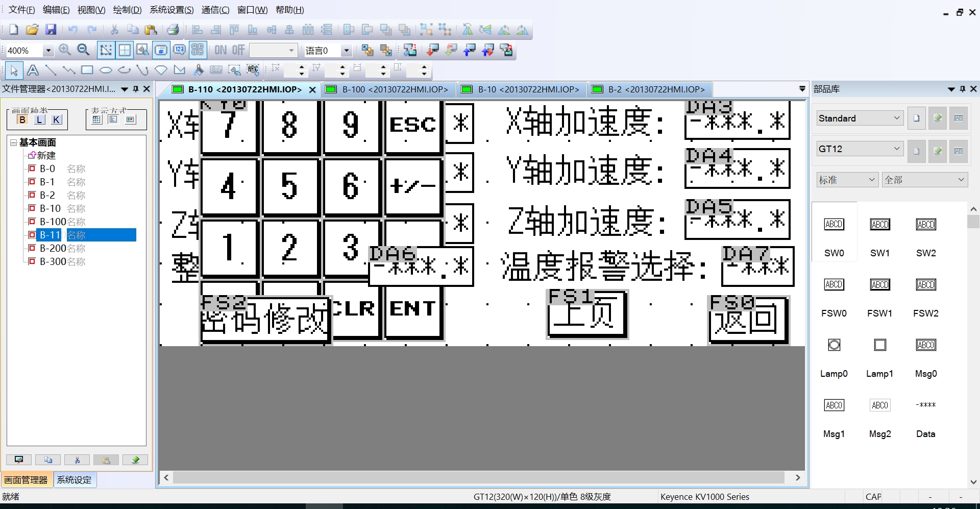Viewport: 980px width, 509px height.
Task: Open the 语言0 language dropdown
Action: pyautogui.click(x=347, y=51)
